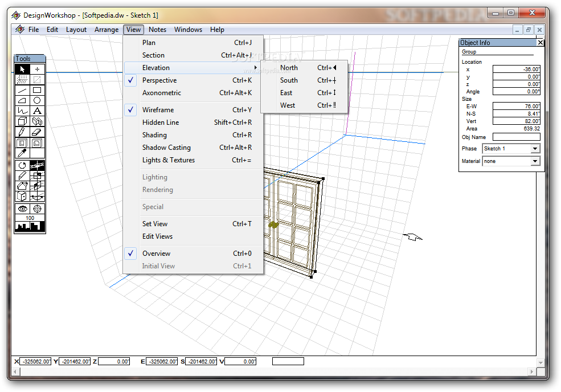
Task: Select the knife cutting tool
Action: (22, 176)
